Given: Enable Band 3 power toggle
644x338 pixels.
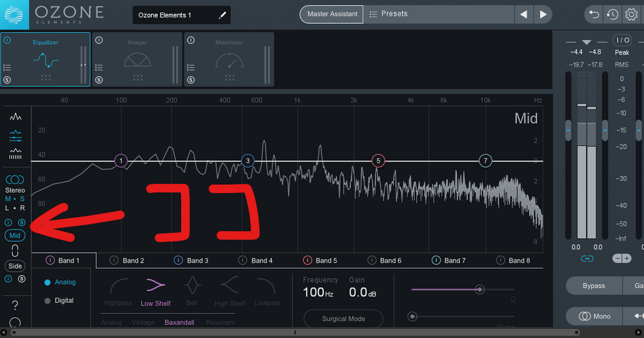Looking at the screenshot, I should (178, 261).
